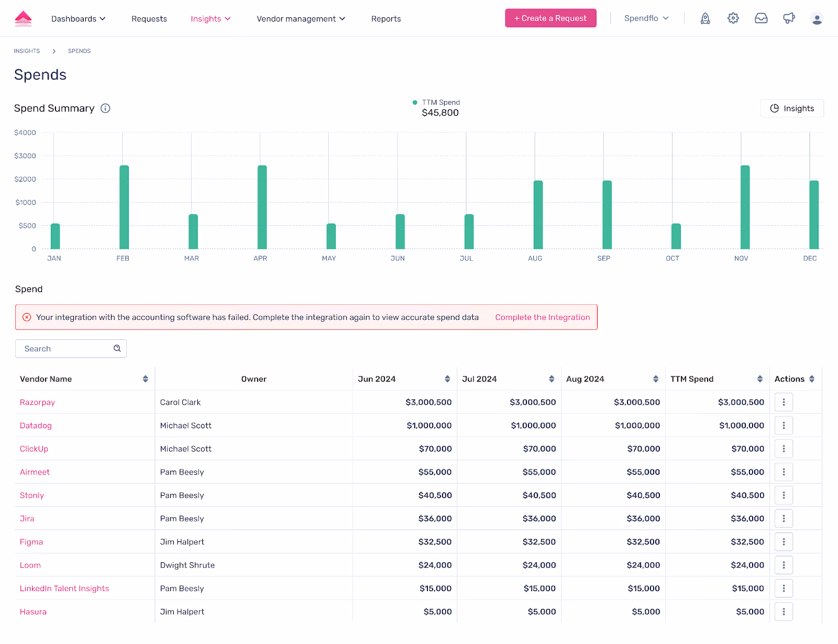
Task: Sort by Jul 2024 column arrows
Action: [552, 379]
